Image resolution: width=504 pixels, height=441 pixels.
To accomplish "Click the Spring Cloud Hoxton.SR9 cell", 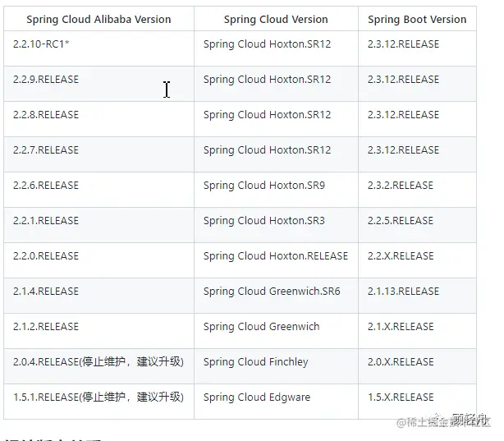I will click(276, 190).
